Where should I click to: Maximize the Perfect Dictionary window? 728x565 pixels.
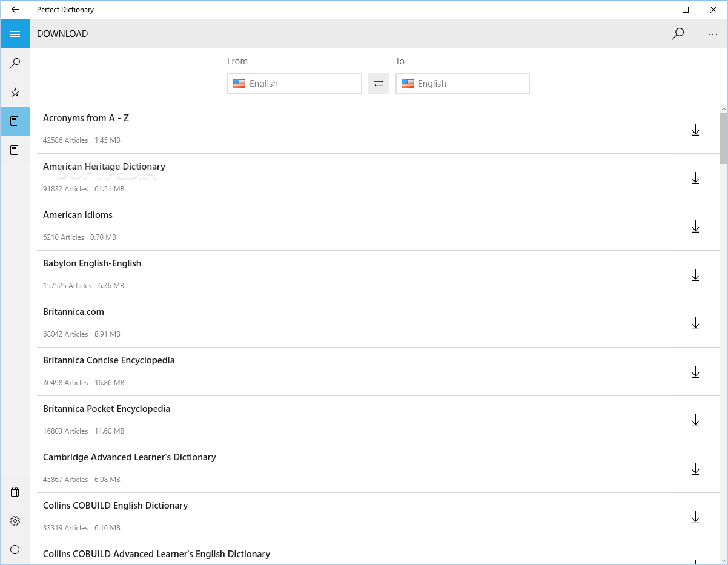pos(685,10)
